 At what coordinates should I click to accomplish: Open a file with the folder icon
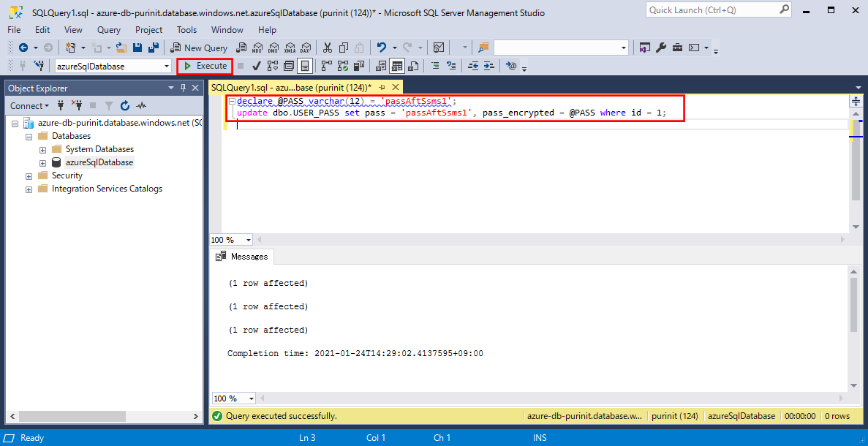coord(121,48)
